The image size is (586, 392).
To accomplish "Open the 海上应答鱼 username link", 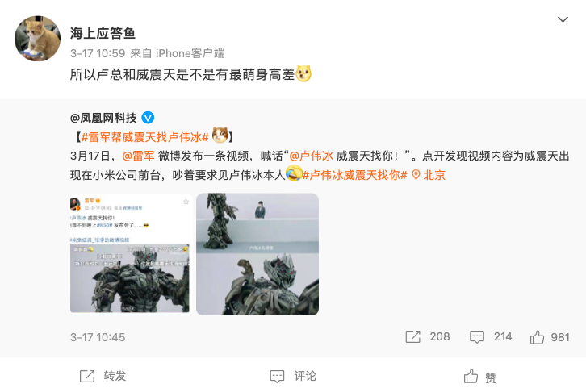I will [x=103, y=34].
